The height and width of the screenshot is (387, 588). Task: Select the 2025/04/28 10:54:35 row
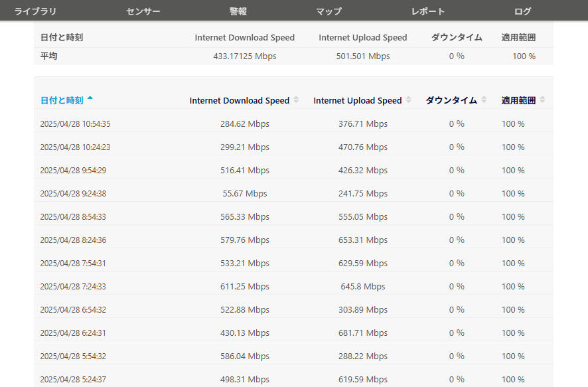293,123
